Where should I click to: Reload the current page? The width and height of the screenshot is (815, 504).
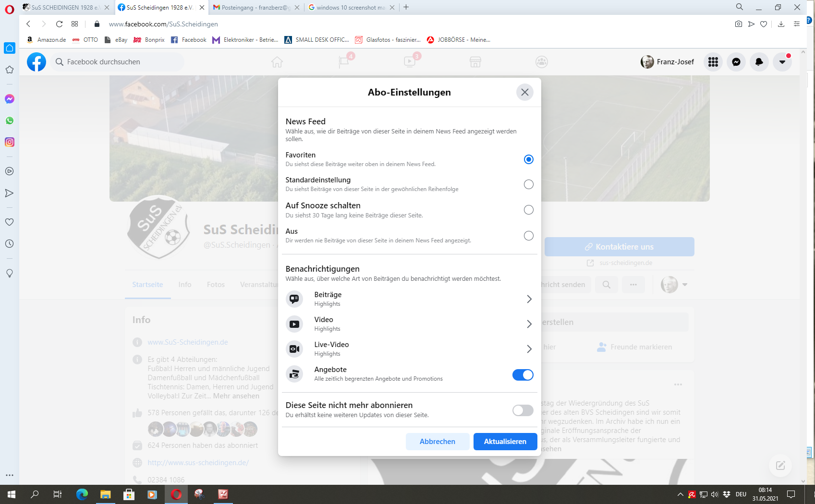pos(59,24)
